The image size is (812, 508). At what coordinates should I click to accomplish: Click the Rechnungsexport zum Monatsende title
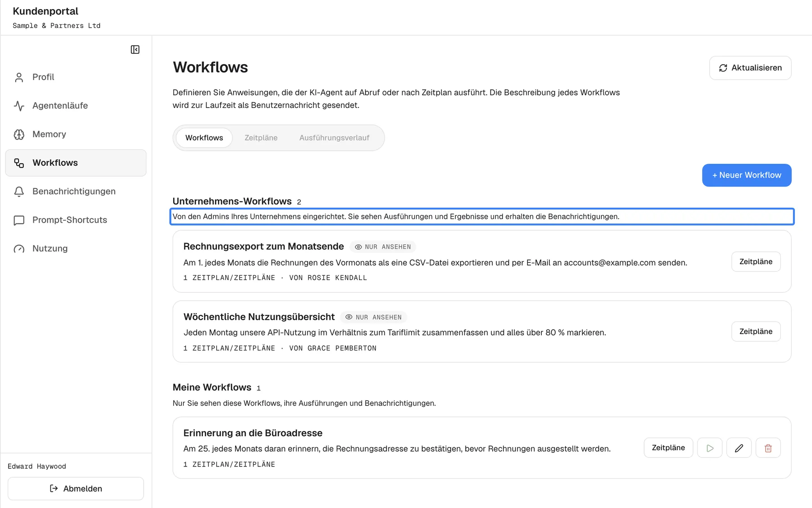point(263,247)
